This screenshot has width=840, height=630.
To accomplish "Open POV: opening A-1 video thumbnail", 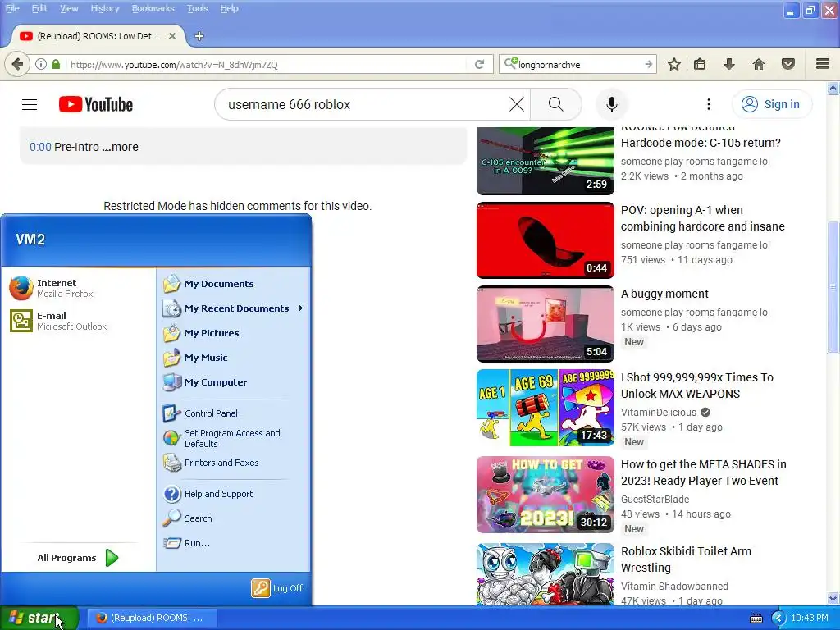I will [546, 240].
